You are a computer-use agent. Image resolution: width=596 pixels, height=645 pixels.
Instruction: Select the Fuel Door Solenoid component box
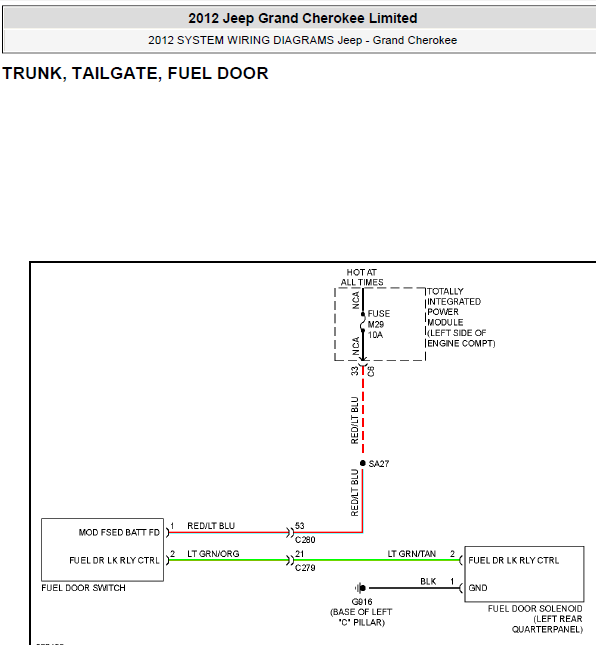tap(524, 574)
